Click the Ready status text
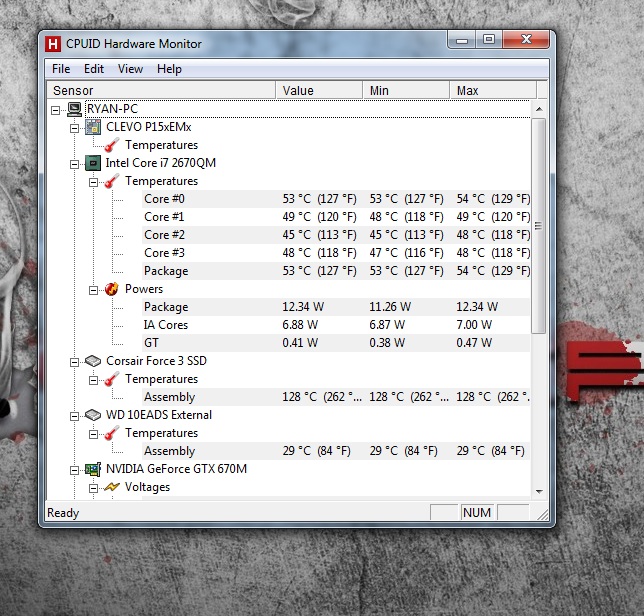The height and width of the screenshot is (616, 644). pyautogui.click(x=63, y=513)
